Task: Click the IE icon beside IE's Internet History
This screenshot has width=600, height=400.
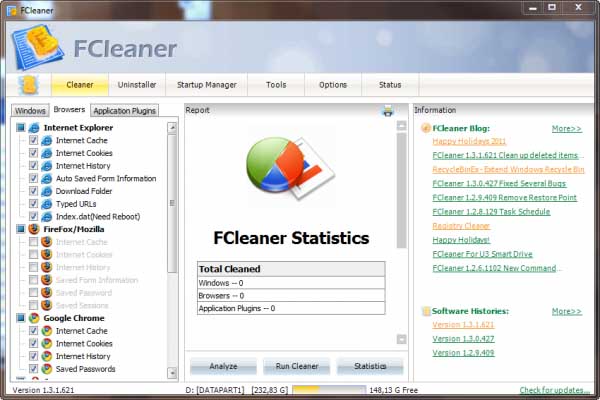Action: point(47,166)
